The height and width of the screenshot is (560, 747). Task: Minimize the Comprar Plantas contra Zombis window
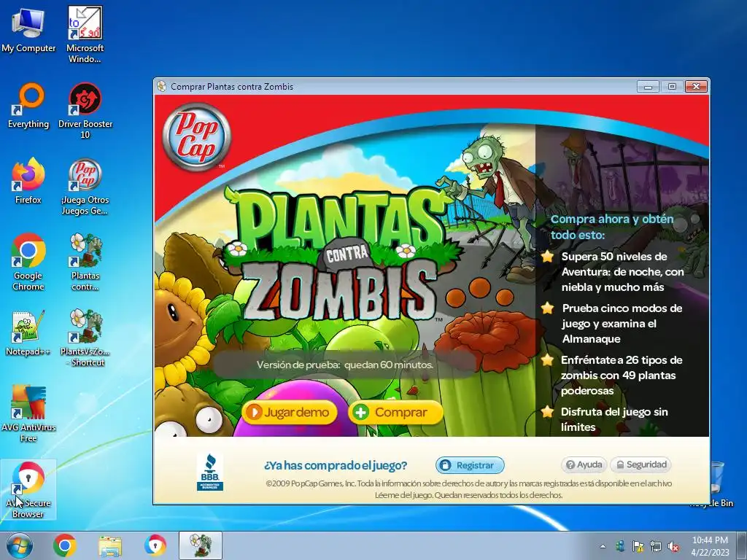tap(648, 87)
